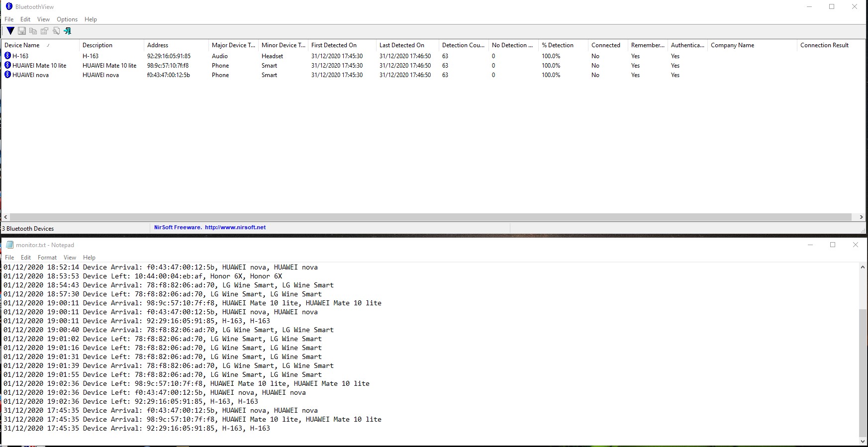Image resolution: width=868 pixels, height=447 pixels.
Task: Click the Notepad vertical scrollbar thumb
Action: coord(862,372)
